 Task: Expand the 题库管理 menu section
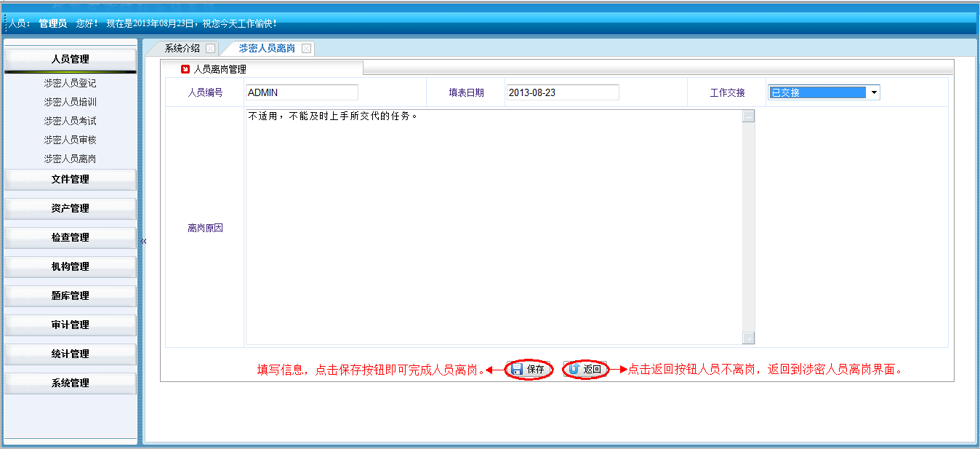click(70, 295)
